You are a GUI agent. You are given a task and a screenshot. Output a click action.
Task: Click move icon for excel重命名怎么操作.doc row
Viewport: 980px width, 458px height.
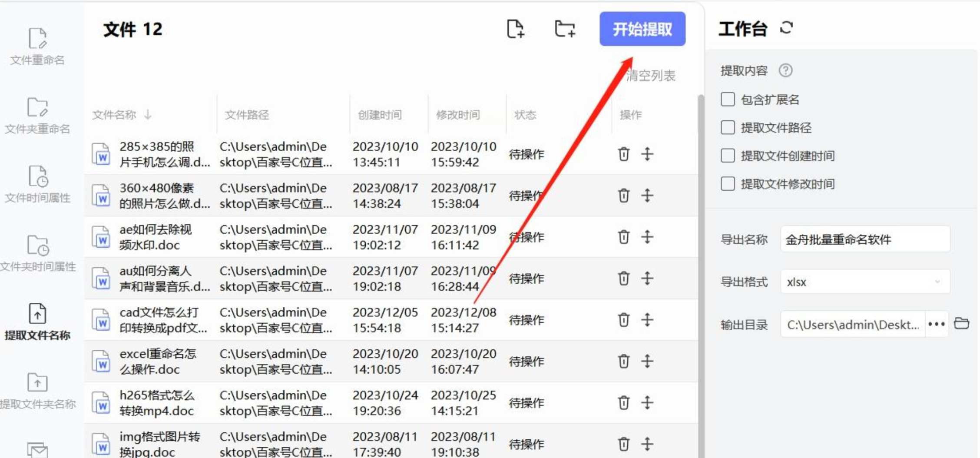point(647,361)
